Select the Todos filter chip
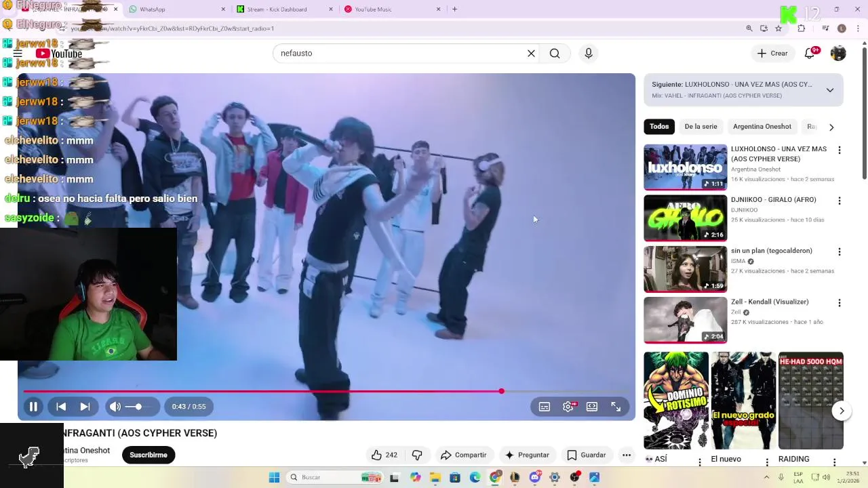The height and width of the screenshot is (488, 868). [659, 127]
